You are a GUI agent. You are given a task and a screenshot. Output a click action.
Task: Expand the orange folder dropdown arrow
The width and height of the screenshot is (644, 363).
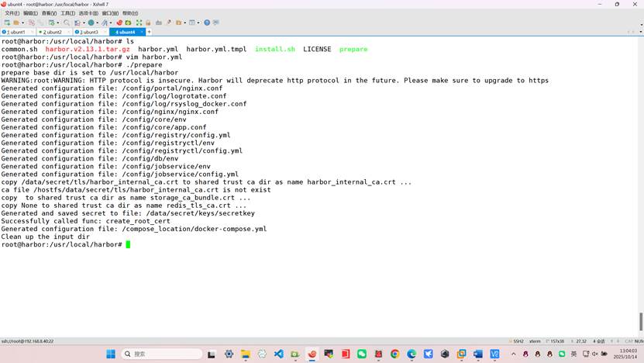[x=185, y=22]
